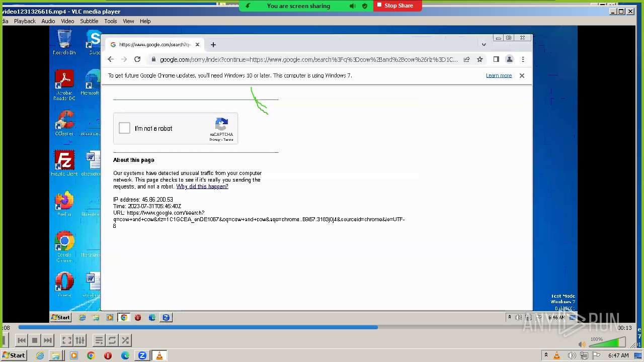The width and height of the screenshot is (644, 362).
Task: Close the google.com/search Chrome tab
Action: coord(197,45)
